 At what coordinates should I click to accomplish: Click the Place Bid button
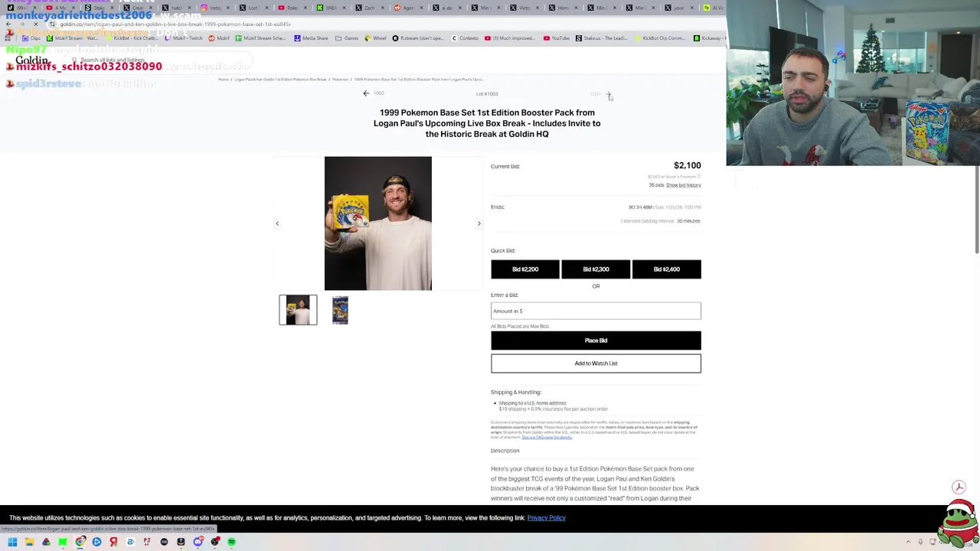coord(596,341)
